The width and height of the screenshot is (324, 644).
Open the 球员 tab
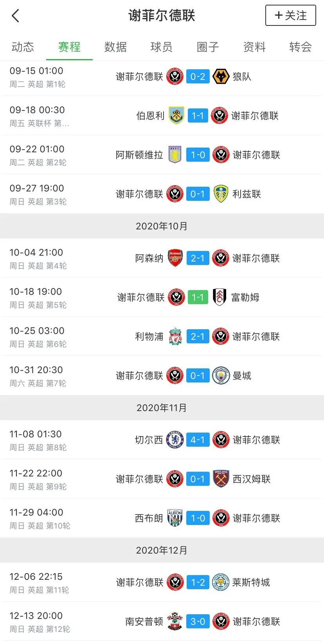tap(161, 47)
